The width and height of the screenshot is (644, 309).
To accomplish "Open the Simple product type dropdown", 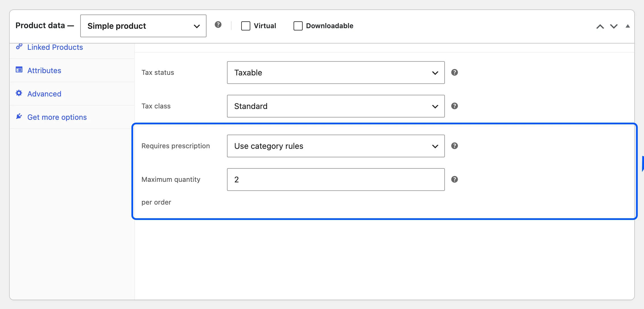I will [143, 26].
